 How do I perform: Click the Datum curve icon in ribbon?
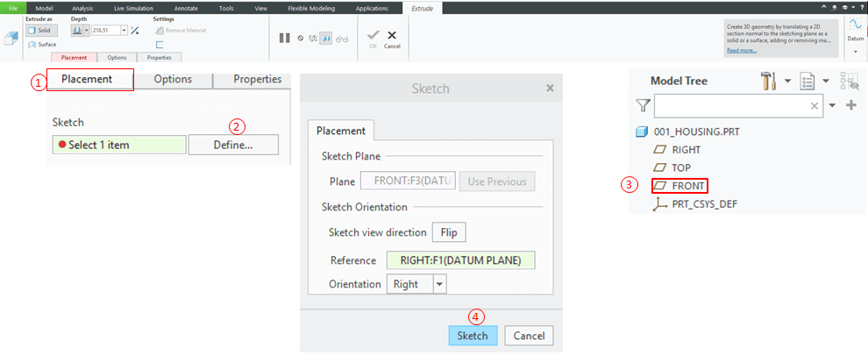(x=856, y=25)
